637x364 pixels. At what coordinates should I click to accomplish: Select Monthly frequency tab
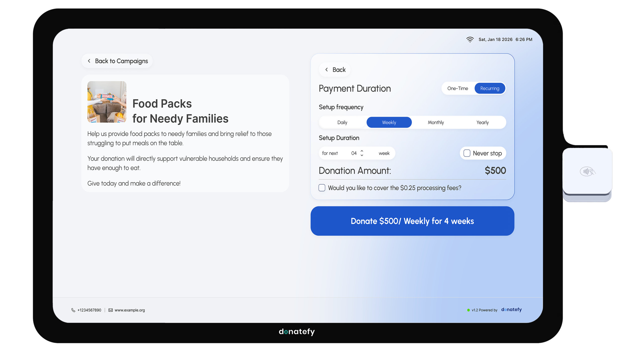pos(435,122)
